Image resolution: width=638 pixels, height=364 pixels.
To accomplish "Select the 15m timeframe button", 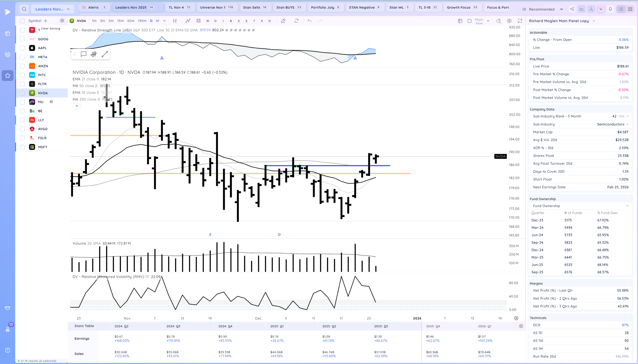I will pyautogui.click(x=121, y=21).
